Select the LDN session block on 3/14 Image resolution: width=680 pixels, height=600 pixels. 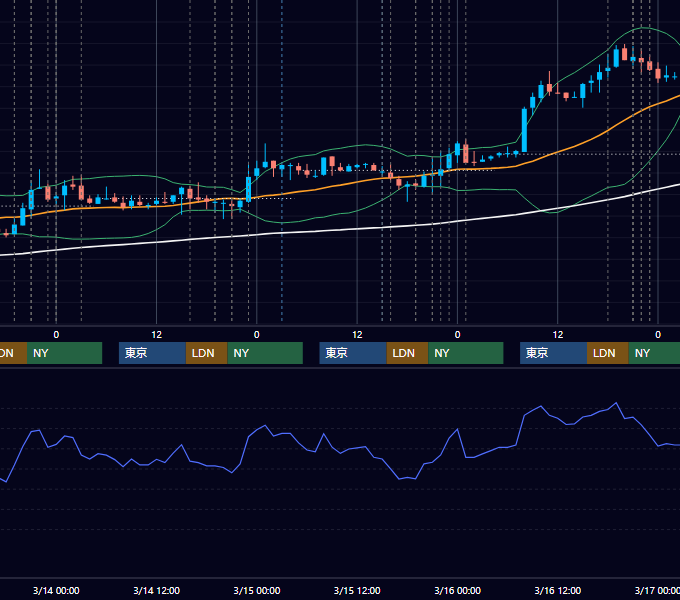pyautogui.click(x=206, y=353)
